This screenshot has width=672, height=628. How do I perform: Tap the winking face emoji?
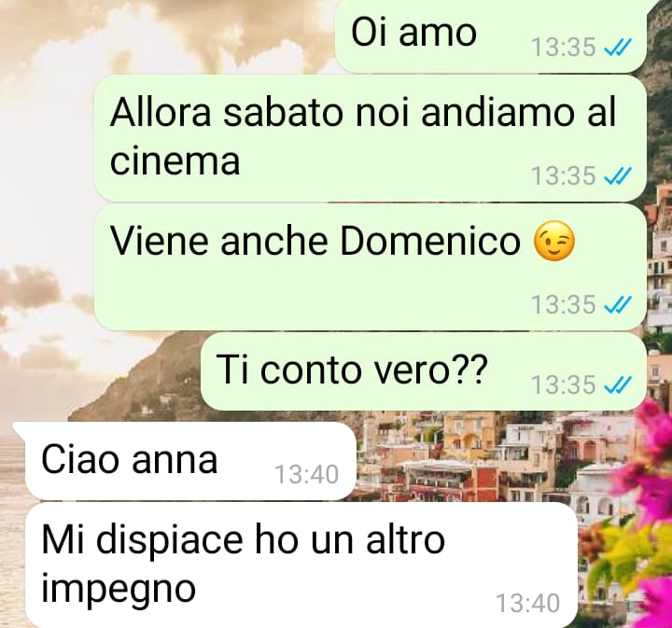553,241
